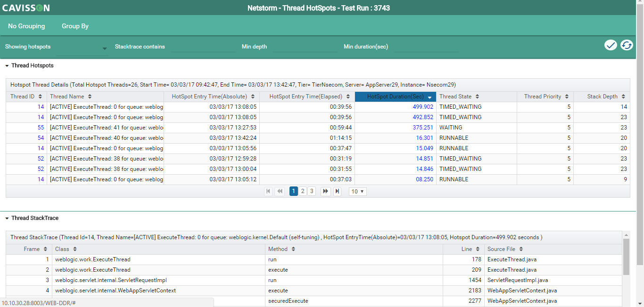Sort hotspots using Thread State sort icon
The image size is (644, 307).
click(477, 97)
